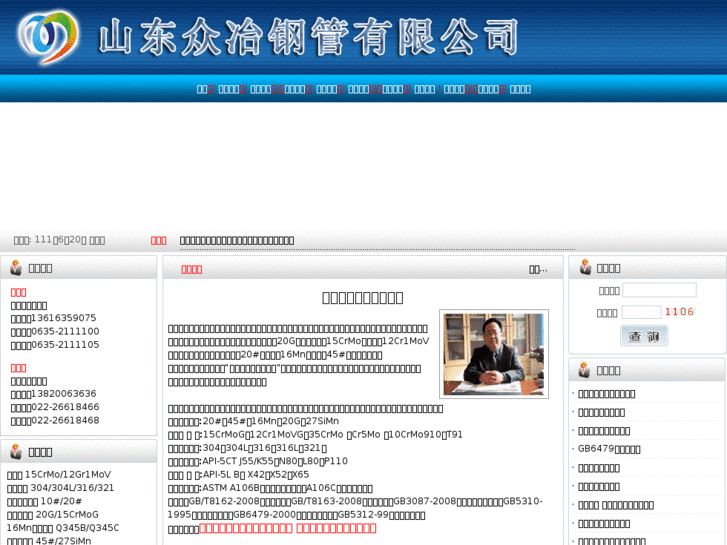Focus the verification code input beside 1106
Screen dimensions: 727x545
click(x=641, y=312)
